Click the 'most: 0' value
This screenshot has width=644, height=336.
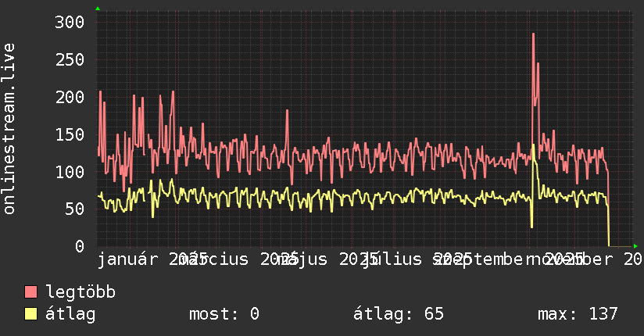pos(224,314)
